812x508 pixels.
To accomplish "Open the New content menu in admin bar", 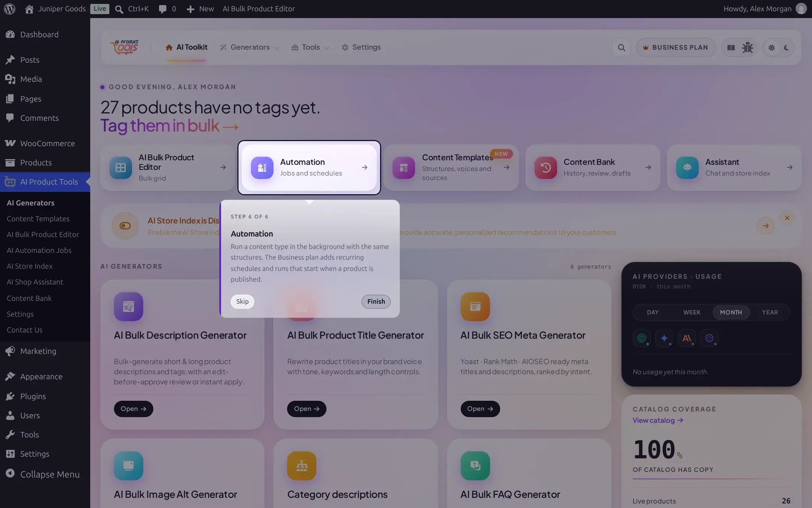I will 200,9.
